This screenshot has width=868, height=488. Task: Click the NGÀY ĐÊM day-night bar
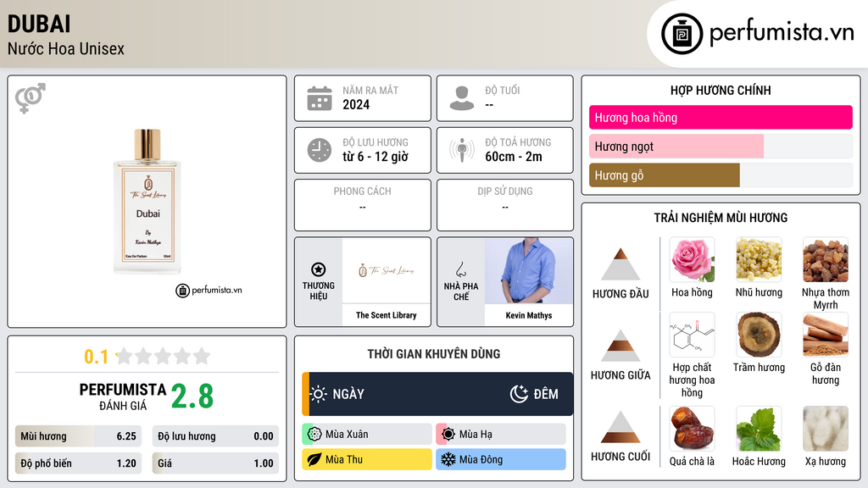click(x=437, y=394)
